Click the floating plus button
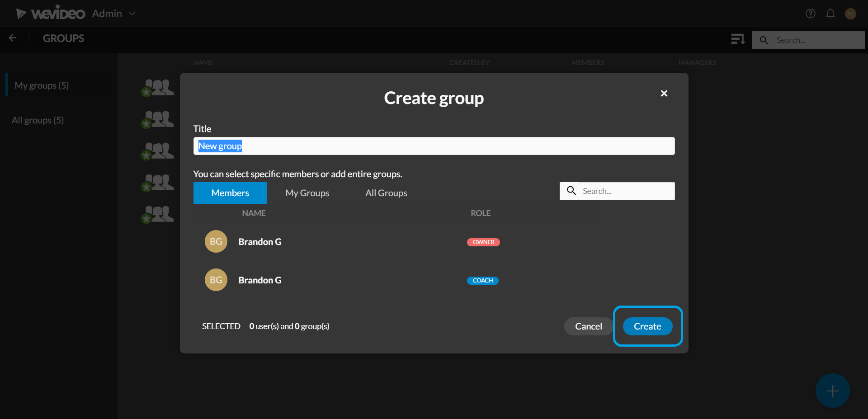Viewport: 868px width, 419px height. coord(832,390)
